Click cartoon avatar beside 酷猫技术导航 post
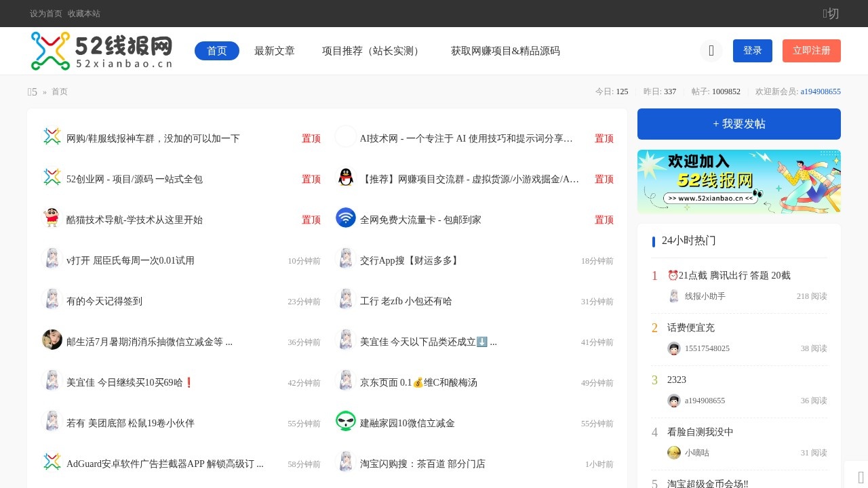 [x=52, y=218]
